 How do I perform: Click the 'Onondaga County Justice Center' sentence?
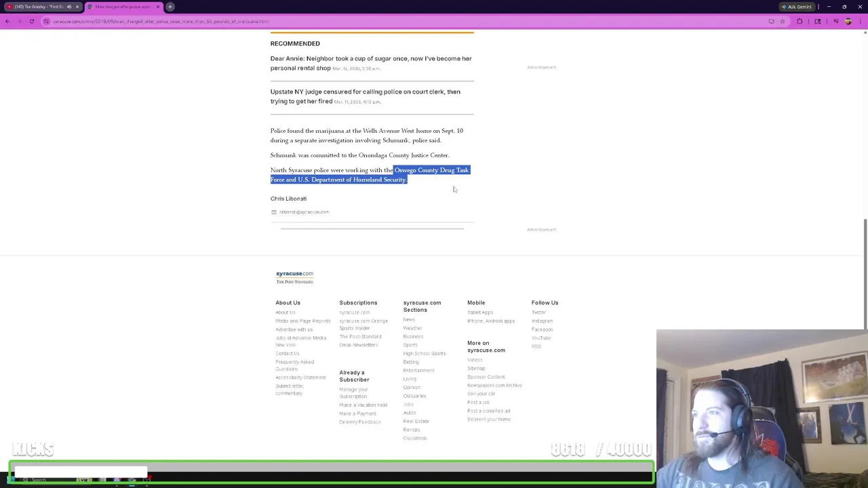360,155
